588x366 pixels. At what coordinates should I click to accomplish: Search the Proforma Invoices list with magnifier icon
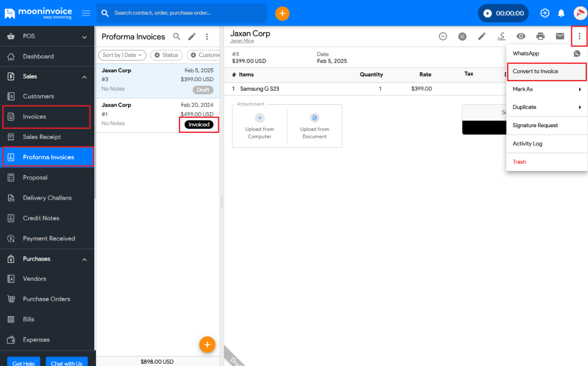click(176, 36)
